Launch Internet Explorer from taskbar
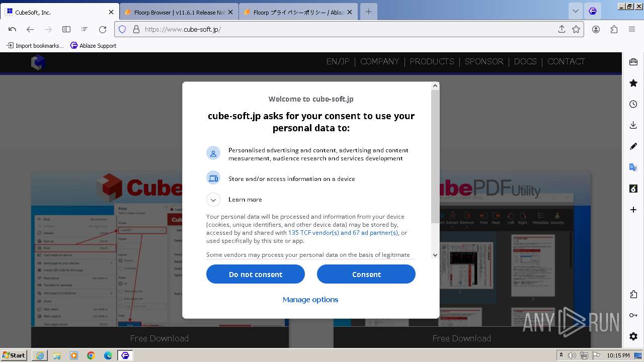 pyautogui.click(x=40, y=355)
